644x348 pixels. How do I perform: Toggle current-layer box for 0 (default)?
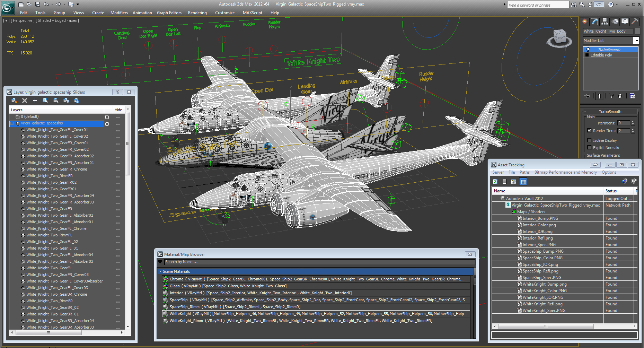point(107,118)
